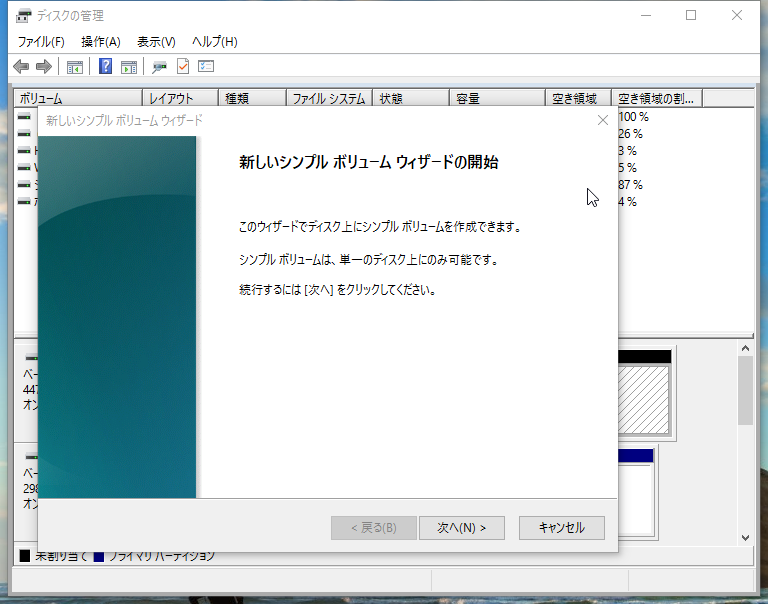This screenshot has width=768, height=604.
Task: Toggle the console tree toolbar icon
Action: [x=75, y=67]
